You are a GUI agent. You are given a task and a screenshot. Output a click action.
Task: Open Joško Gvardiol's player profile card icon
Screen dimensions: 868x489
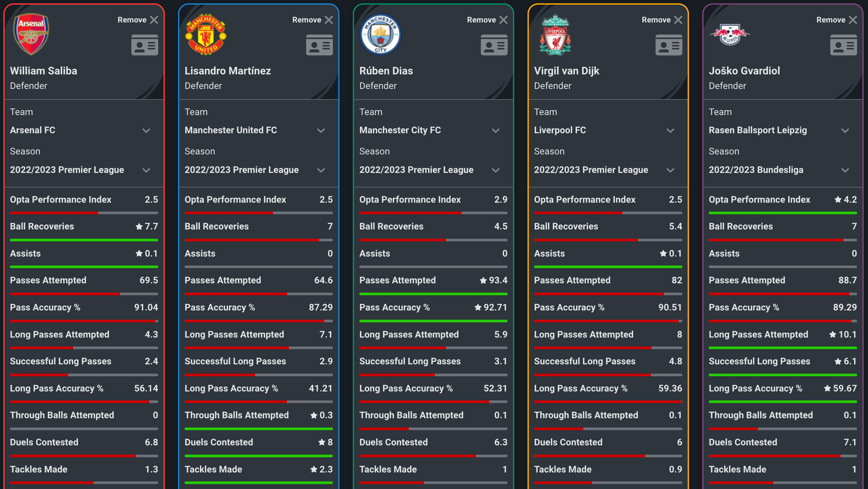[x=844, y=45]
